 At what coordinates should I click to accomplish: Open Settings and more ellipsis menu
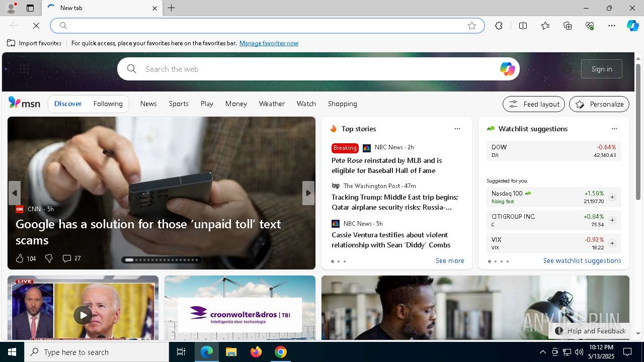pos(612,26)
